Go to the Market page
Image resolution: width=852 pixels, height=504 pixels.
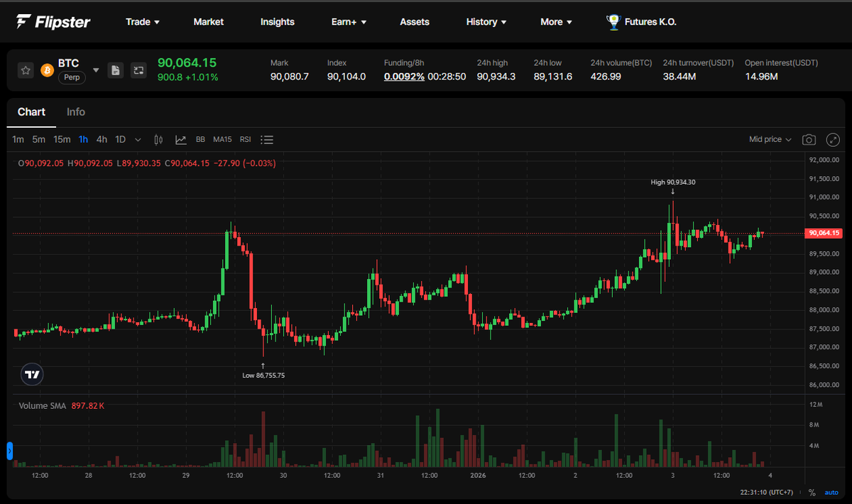(x=209, y=22)
